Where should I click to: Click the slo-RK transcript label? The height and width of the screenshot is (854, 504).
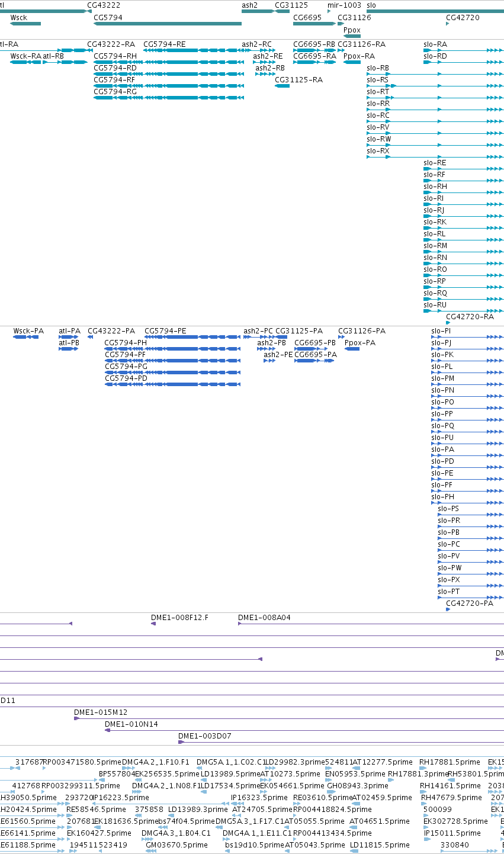pos(435,222)
